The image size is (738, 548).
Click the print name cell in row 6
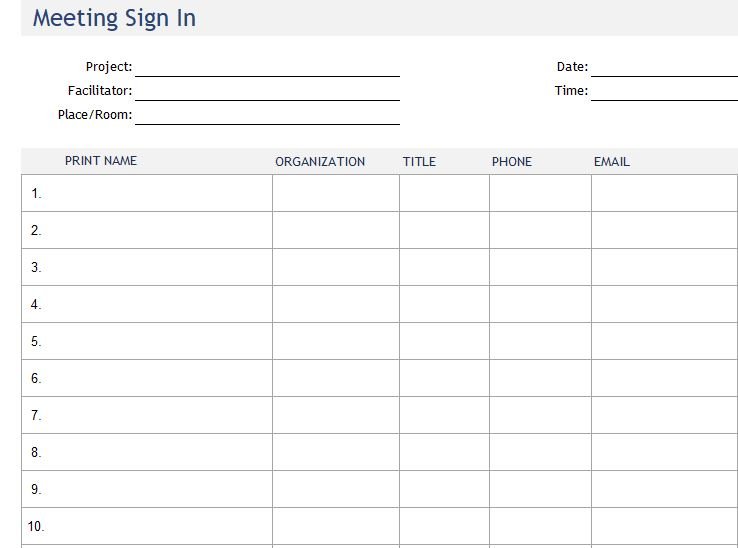(x=147, y=378)
